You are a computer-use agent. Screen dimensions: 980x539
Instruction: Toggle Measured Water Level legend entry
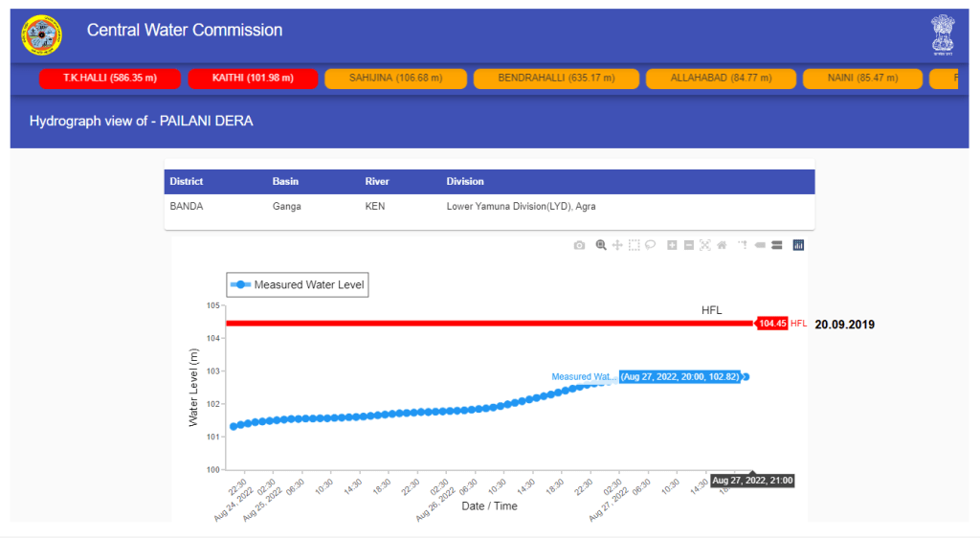(297, 284)
